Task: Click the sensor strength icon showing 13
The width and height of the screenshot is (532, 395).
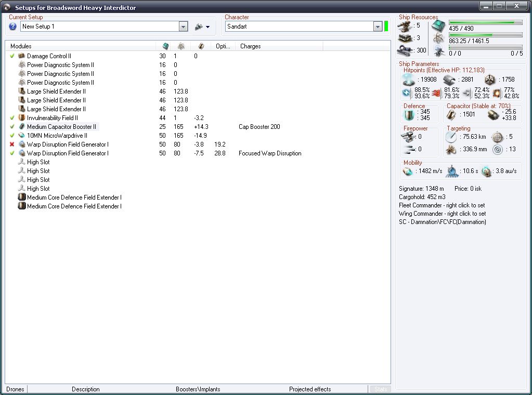Action: pos(497,150)
